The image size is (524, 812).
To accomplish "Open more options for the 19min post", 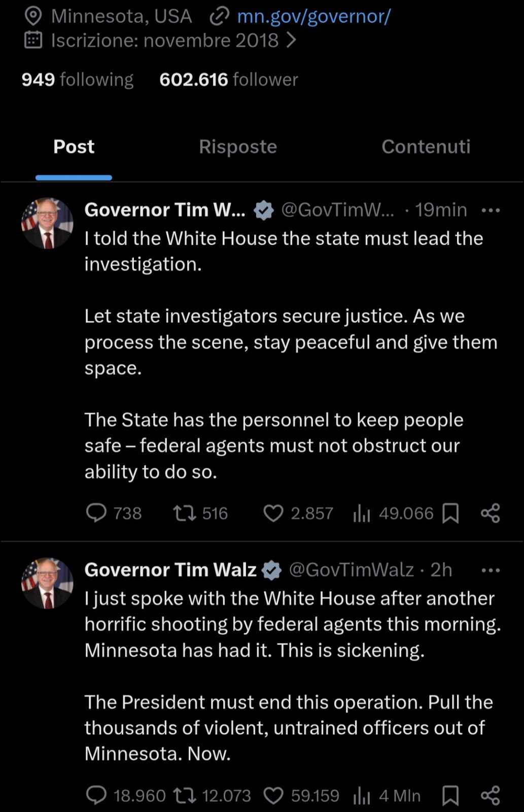I will (490, 210).
